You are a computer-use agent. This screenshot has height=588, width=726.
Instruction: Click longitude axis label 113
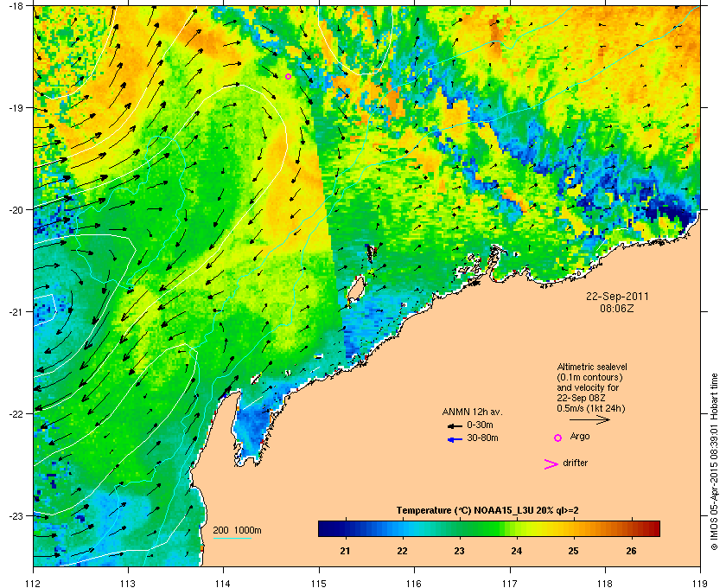(x=128, y=583)
